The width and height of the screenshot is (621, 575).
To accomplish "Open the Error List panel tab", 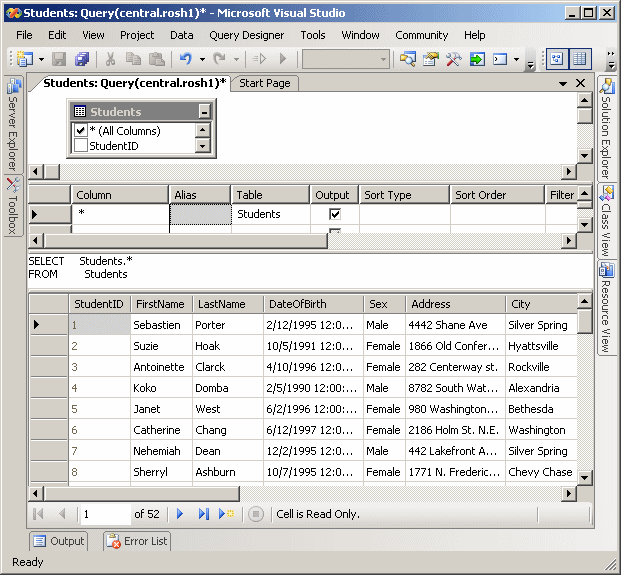I will pyautogui.click(x=137, y=541).
